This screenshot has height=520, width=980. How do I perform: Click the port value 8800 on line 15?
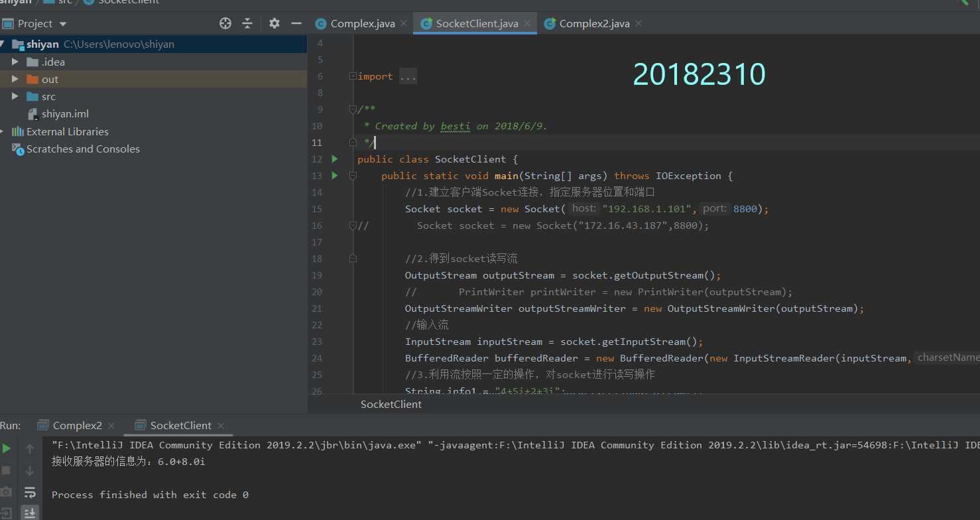(745, 209)
